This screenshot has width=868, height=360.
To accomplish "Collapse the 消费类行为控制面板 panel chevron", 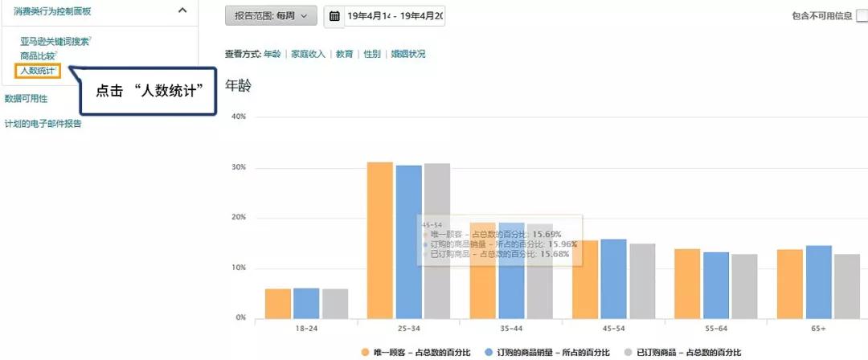I will coord(182,10).
